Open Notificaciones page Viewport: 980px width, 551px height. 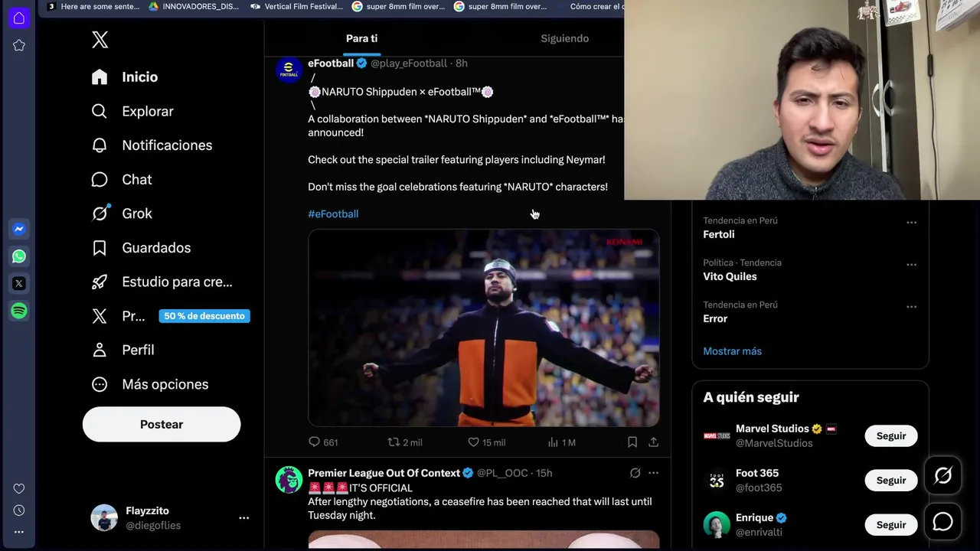152,145
